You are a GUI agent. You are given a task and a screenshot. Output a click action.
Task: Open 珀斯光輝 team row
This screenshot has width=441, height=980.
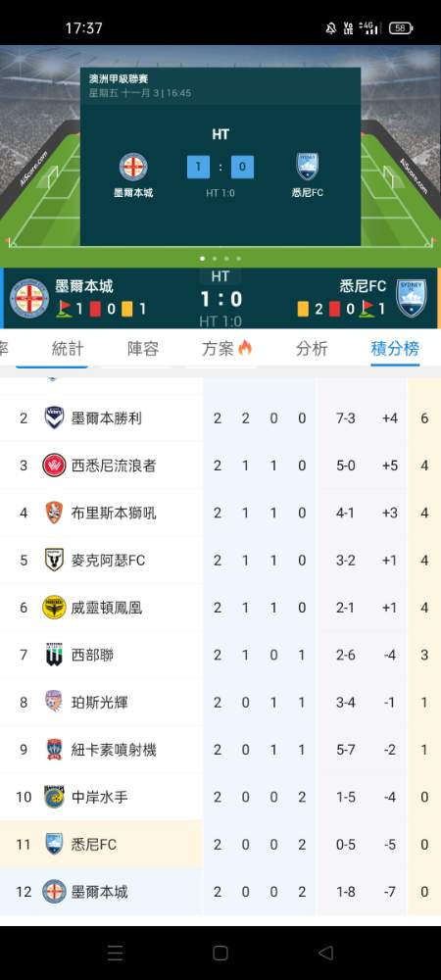(220, 702)
